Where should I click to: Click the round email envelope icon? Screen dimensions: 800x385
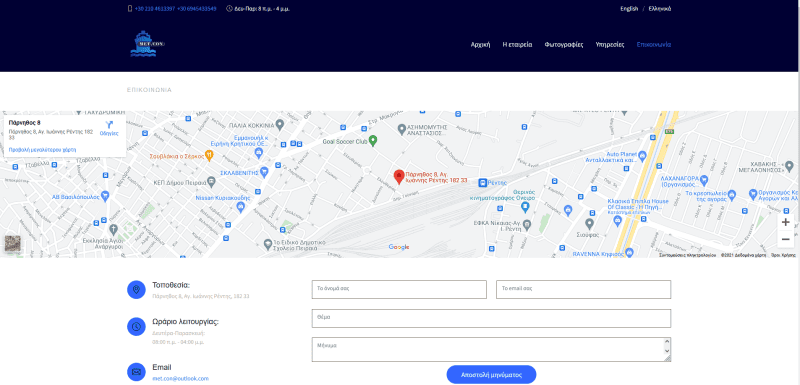pos(136,372)
